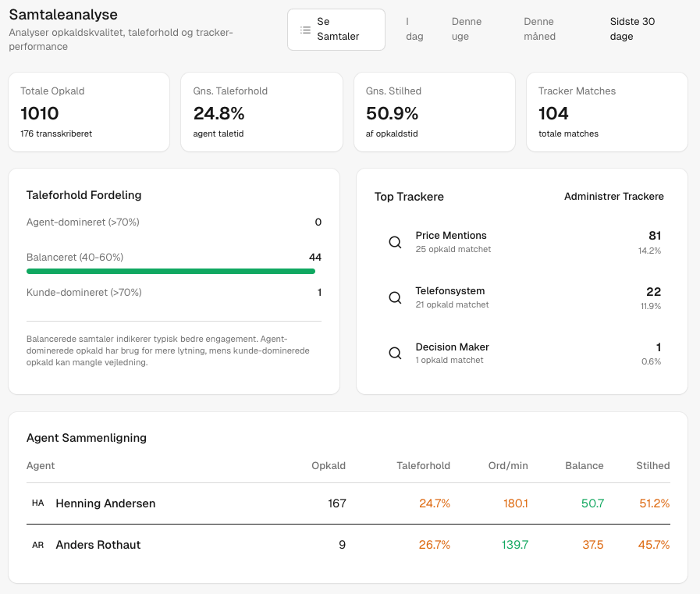Click the green Balanceret progress bar
Screen dimensions: 700x594
pos(170,271)
